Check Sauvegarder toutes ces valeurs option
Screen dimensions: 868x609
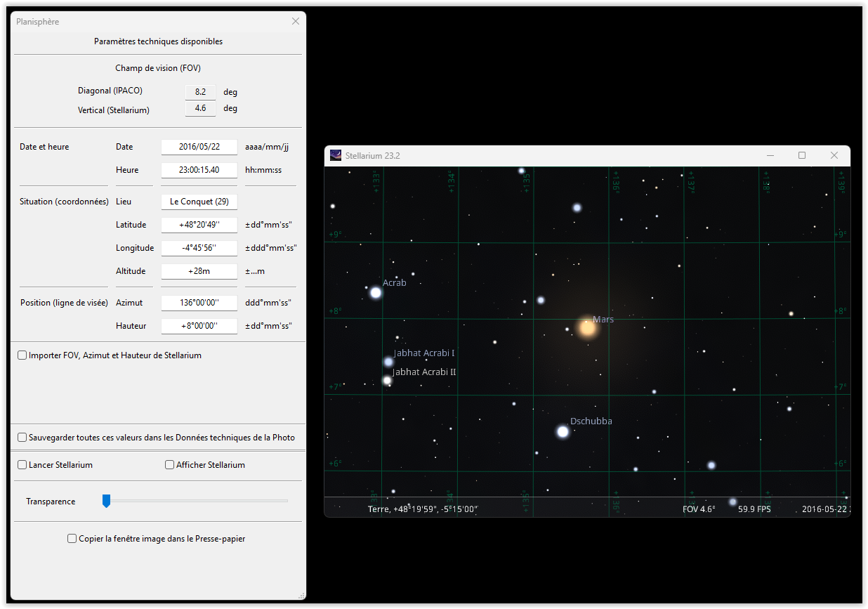tap(22, 438)
